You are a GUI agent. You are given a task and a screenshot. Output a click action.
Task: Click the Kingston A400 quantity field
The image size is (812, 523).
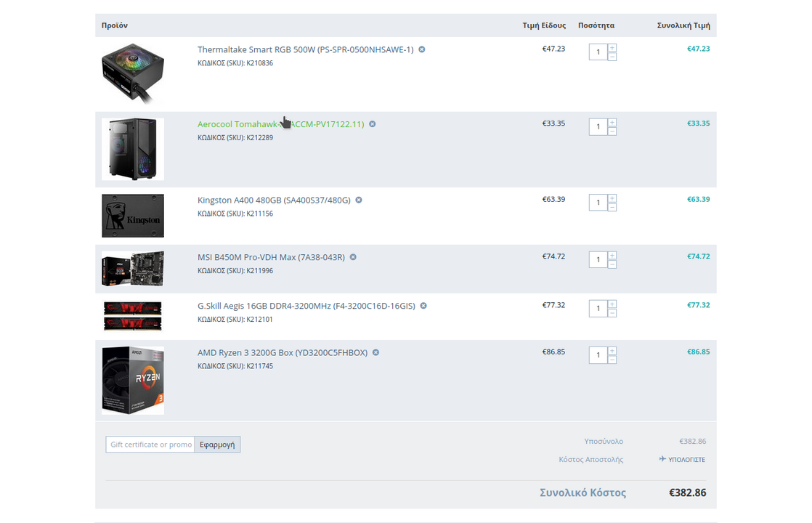click(598, 203)
